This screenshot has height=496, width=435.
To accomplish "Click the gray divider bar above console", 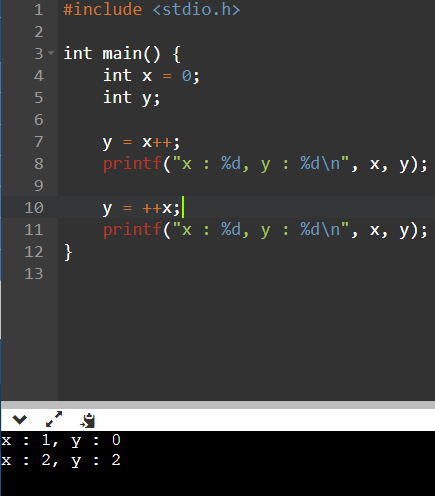I will (x=218, y=404).
